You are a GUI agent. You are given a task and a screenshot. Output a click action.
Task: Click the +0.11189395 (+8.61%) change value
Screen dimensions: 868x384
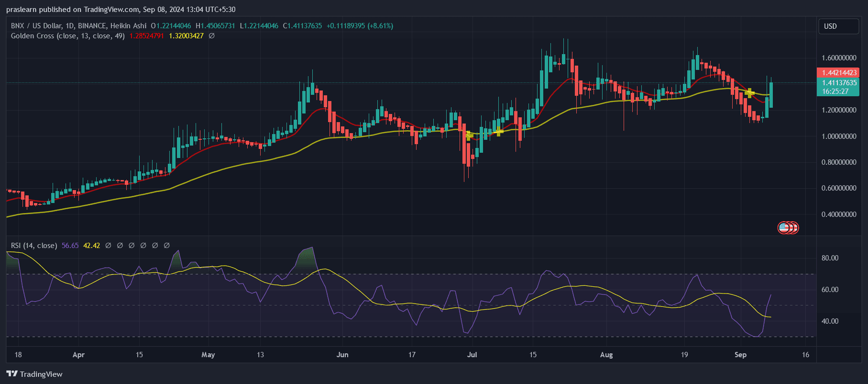click(360, 26)
